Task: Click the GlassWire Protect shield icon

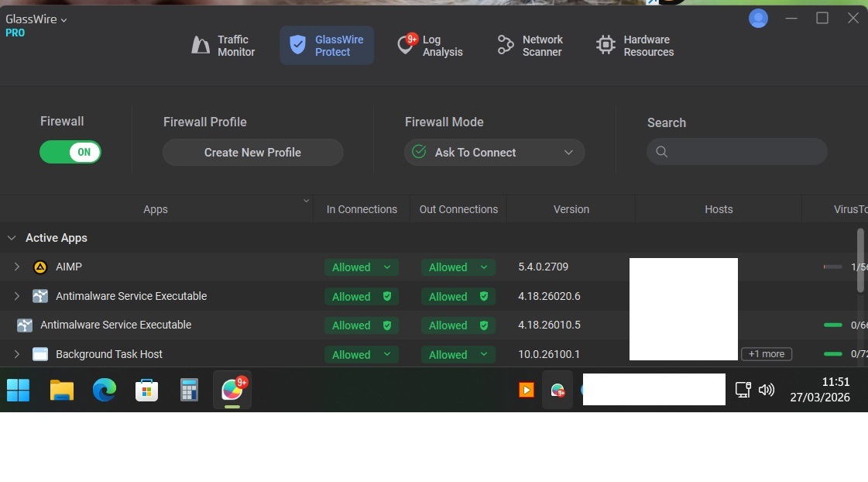Action: 298,46
